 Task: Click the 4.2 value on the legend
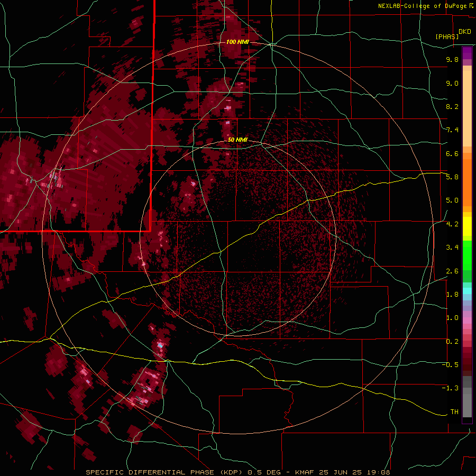[x=452, y=224]
